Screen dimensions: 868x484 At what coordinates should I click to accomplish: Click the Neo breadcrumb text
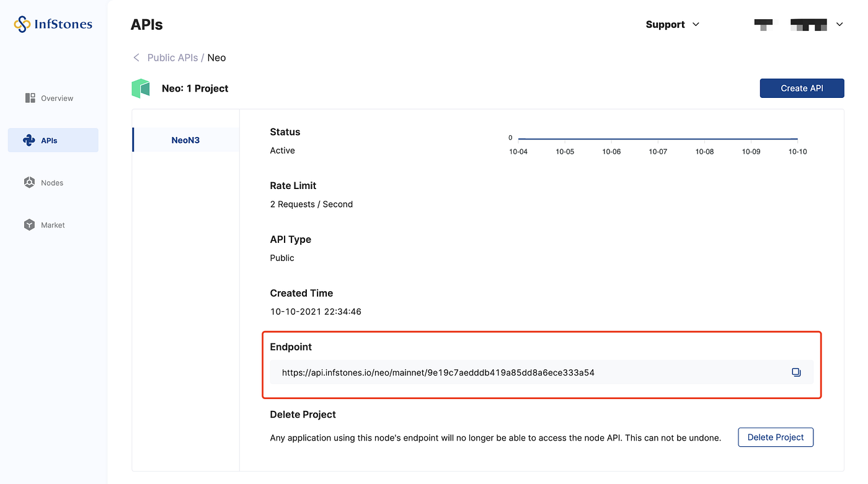(216, 58)
